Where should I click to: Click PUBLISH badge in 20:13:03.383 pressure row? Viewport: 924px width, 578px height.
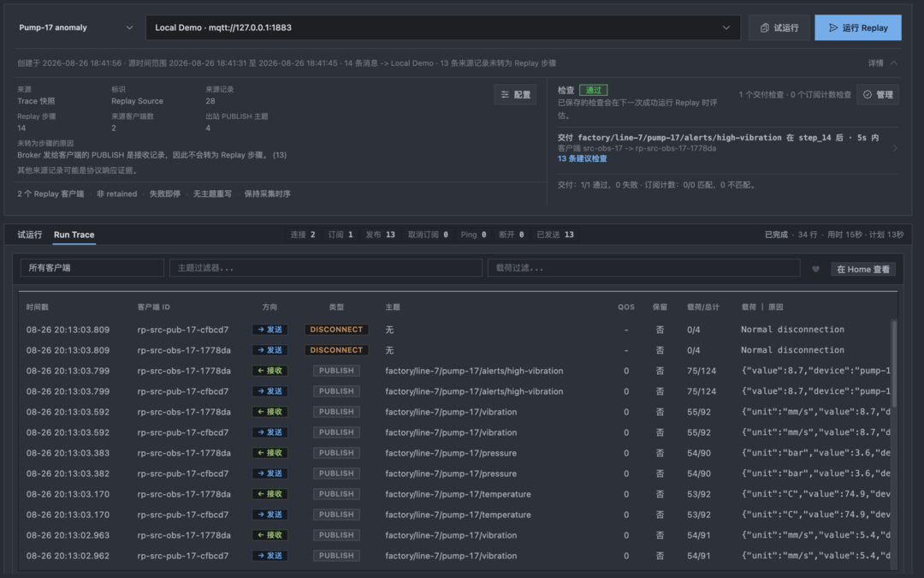336,453
